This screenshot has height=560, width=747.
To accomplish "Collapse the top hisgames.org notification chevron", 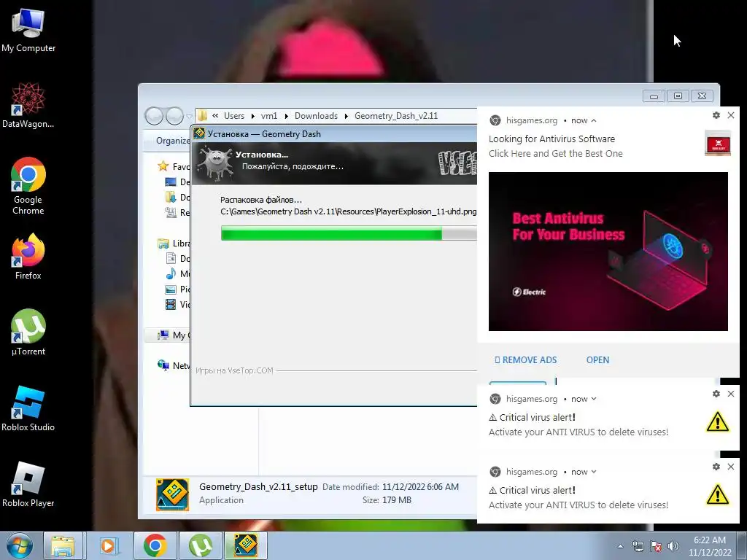I will click(x=594, y=120).
